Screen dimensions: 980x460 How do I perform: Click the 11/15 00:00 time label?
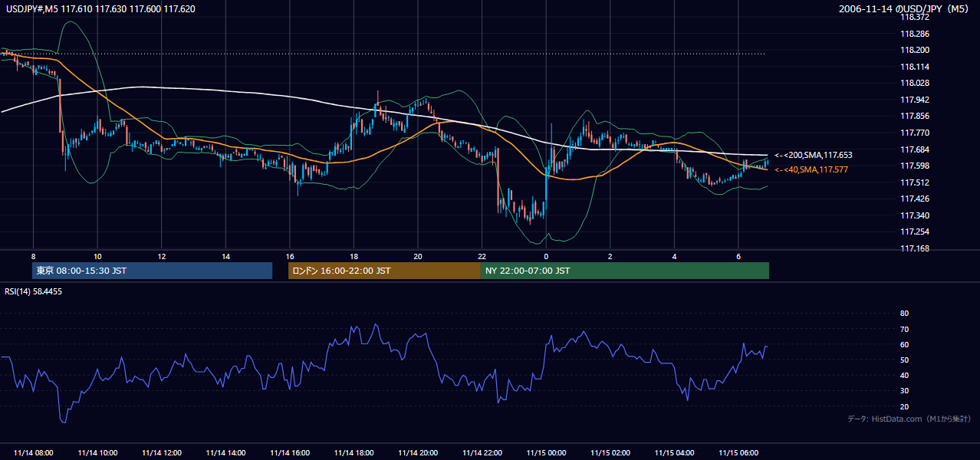tap(546, 453)
